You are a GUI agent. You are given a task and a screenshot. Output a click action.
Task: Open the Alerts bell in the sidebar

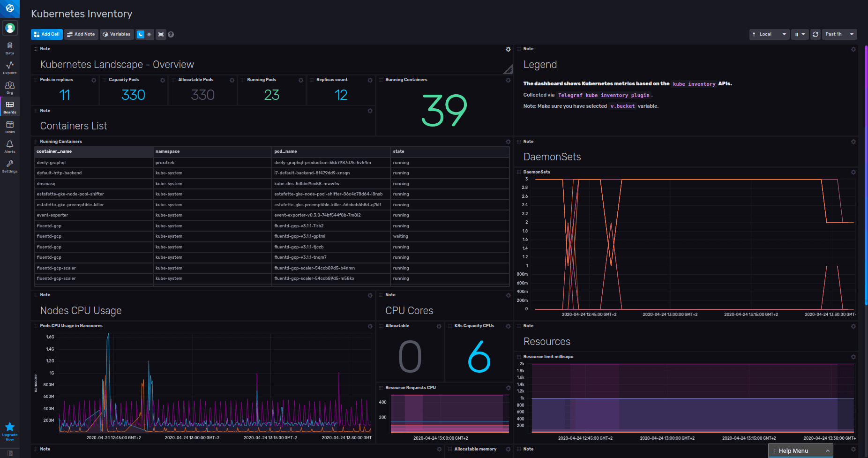[x=9, y=146]
